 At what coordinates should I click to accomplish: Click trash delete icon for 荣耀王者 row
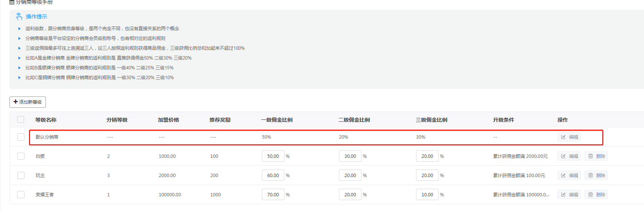point(591,195)
